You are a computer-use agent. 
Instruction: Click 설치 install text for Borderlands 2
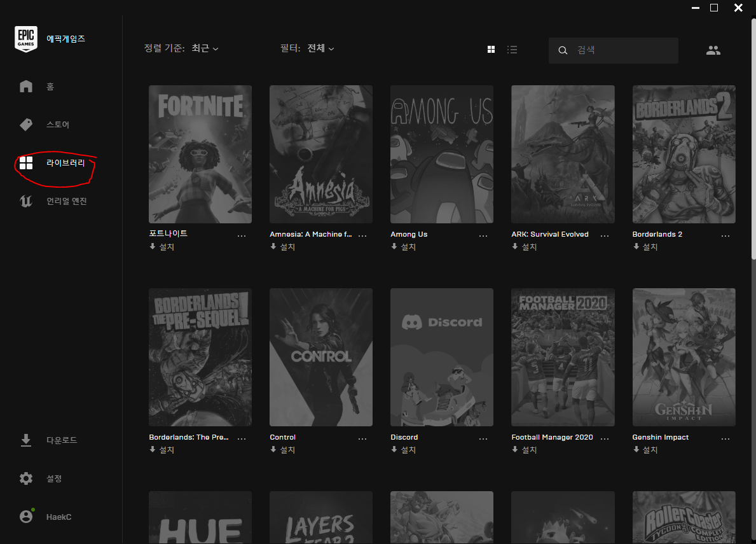tap(650, 247)
